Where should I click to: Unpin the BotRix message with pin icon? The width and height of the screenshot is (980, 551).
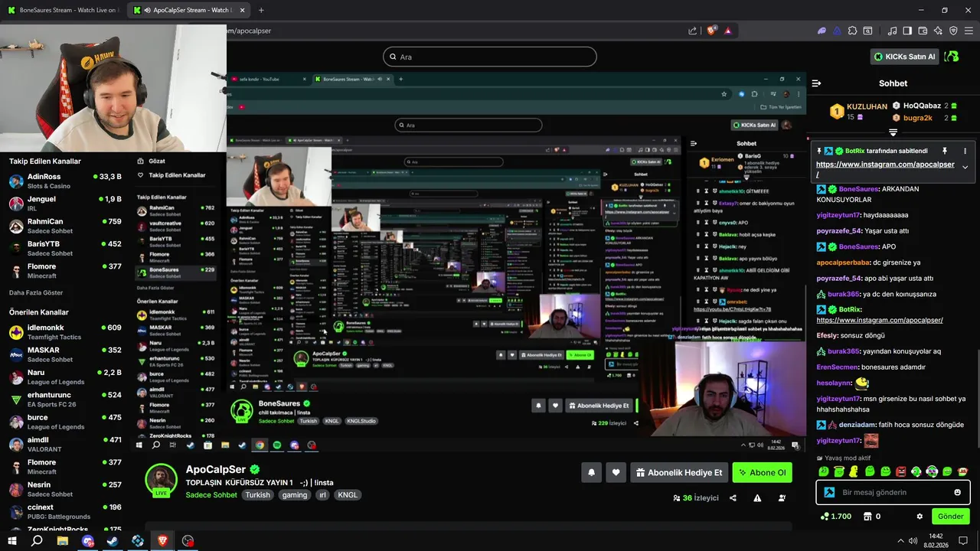pos(945,152)
